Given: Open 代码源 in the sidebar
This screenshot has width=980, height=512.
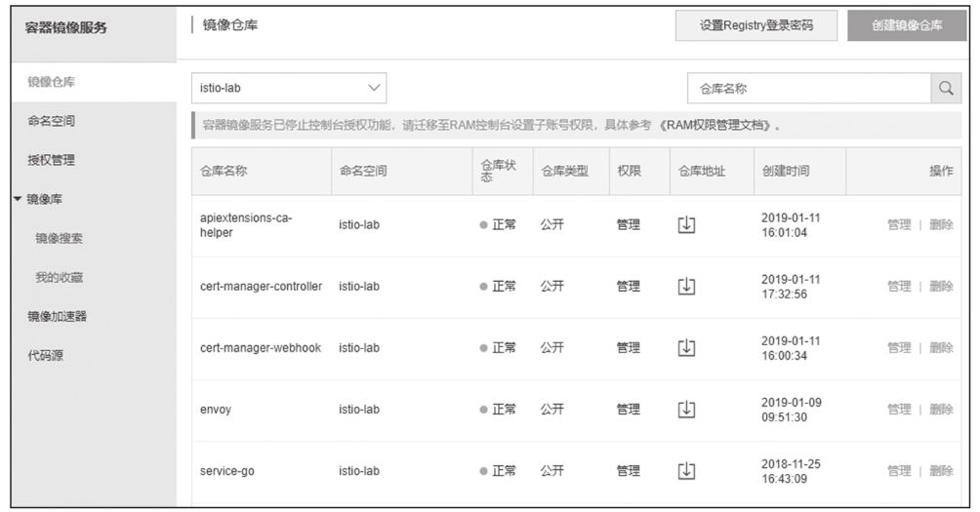Looking at the screenshot, I should click(45, 356).
